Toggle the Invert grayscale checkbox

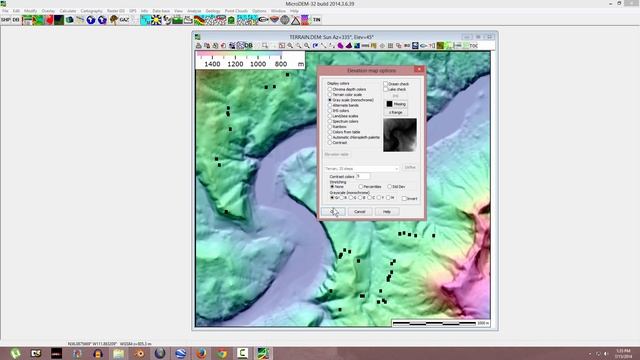409,198
